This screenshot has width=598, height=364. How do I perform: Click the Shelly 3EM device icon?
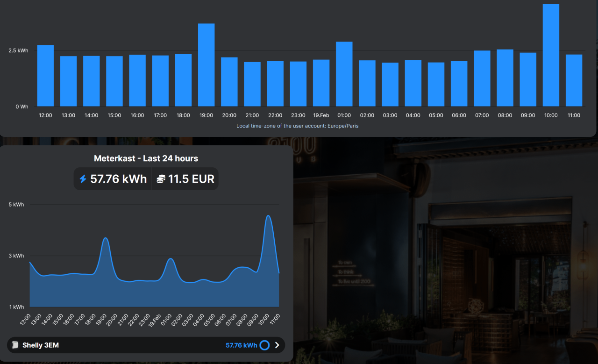point(15,345)
